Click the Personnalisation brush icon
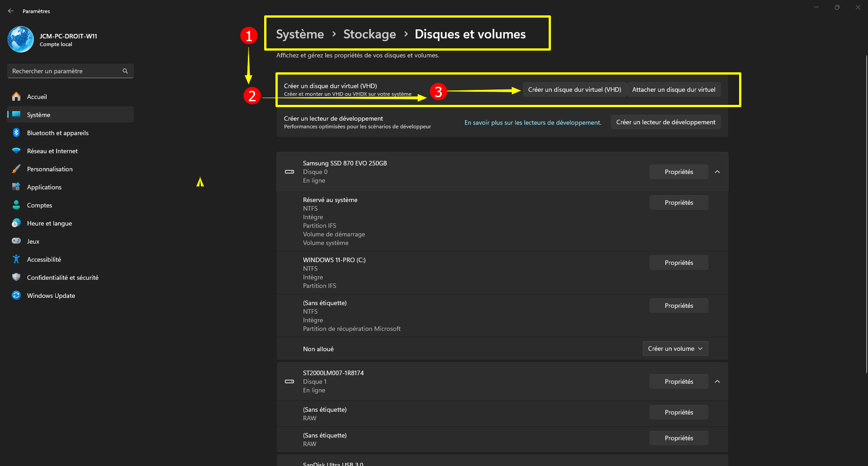The height and width of the screenshot is (466, 868). tap(16, 169)
